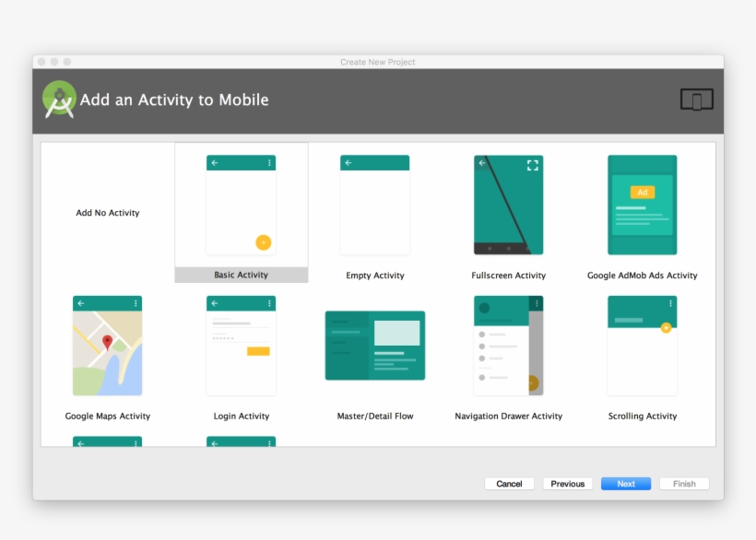Click the phone and tablet form factor icon

point(697,99)
